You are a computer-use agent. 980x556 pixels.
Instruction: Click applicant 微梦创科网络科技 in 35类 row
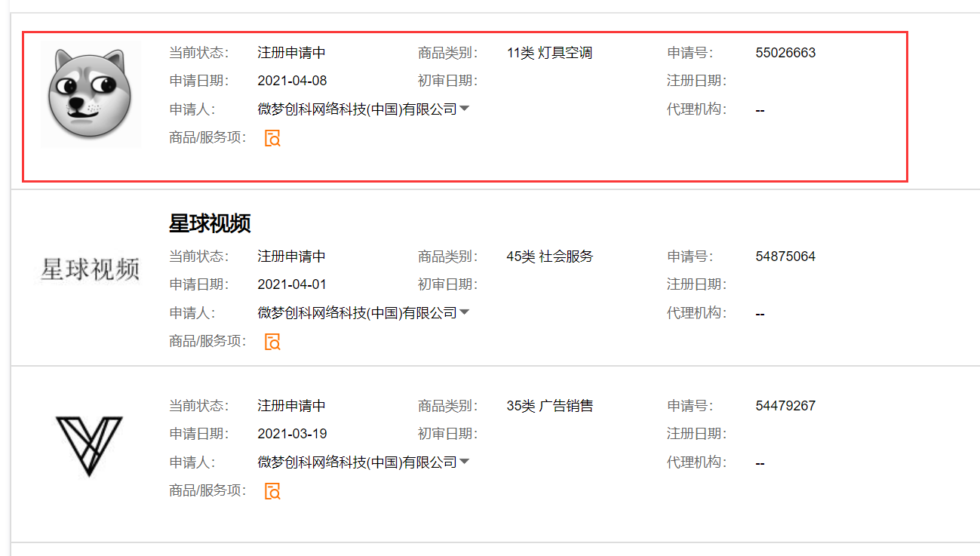pos(357,462)
